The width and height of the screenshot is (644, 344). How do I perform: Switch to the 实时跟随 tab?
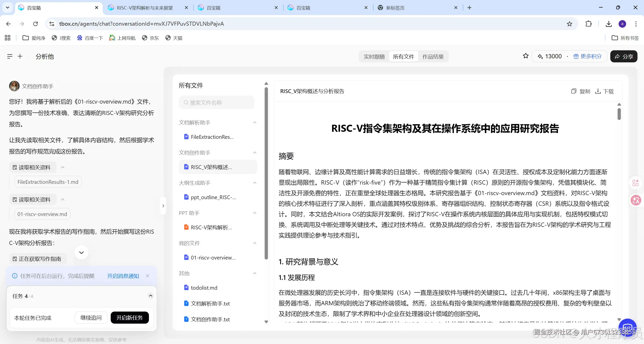[x=374, y=56]
